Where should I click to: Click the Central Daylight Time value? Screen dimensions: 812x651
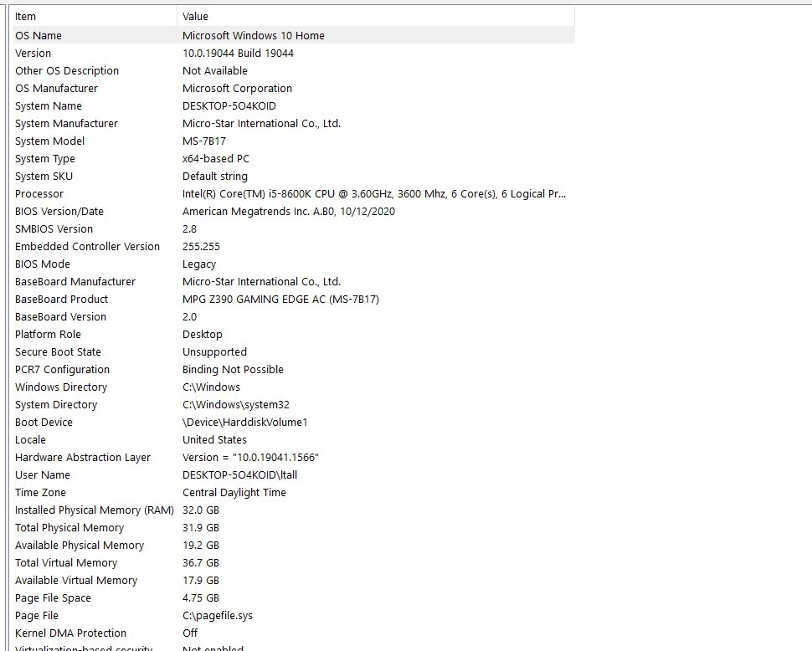pos(234,493)
